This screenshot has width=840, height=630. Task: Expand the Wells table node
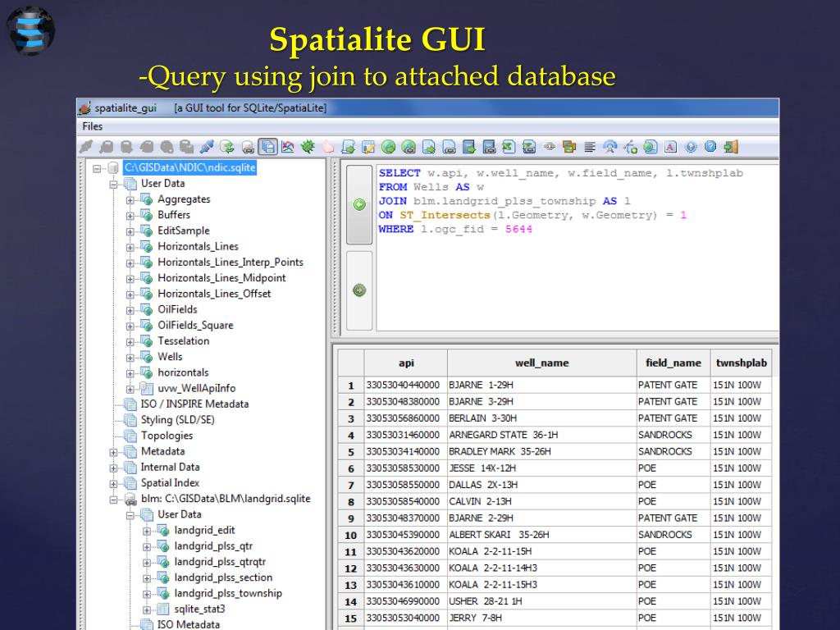(130, 358)
